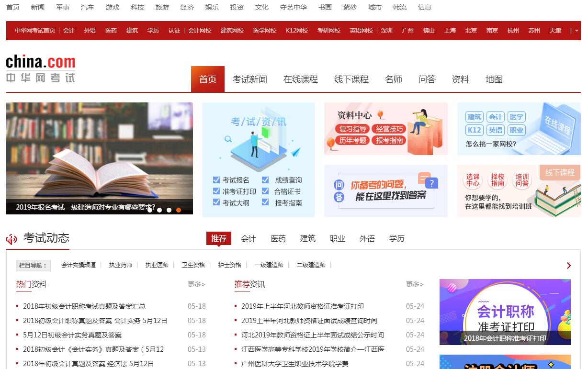Open 2018年初级会计职称考试真题及答案汇总 article
588x369 pixels.
84,306
